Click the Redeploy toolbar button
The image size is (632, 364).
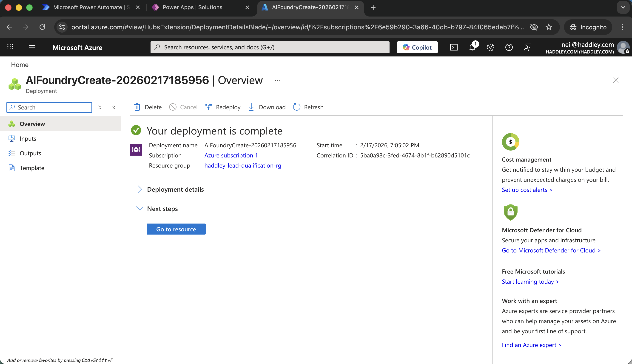(x=223, y=107)
